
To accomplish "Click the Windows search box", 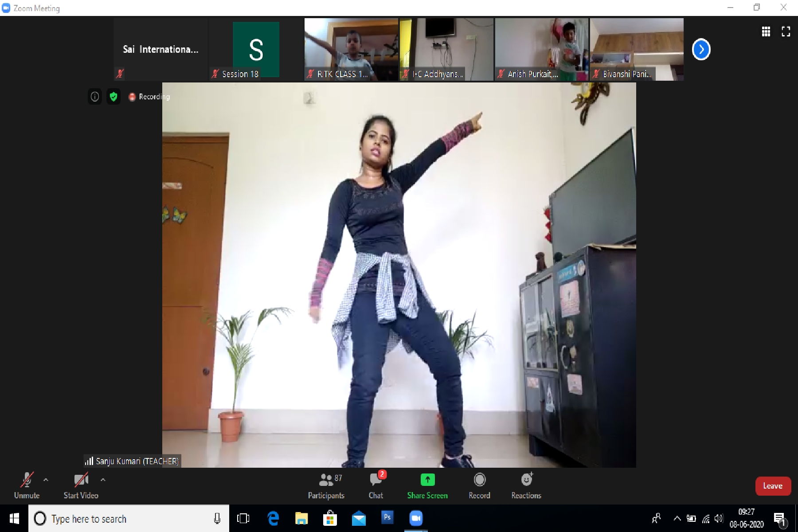I will (x=129, y=518).
